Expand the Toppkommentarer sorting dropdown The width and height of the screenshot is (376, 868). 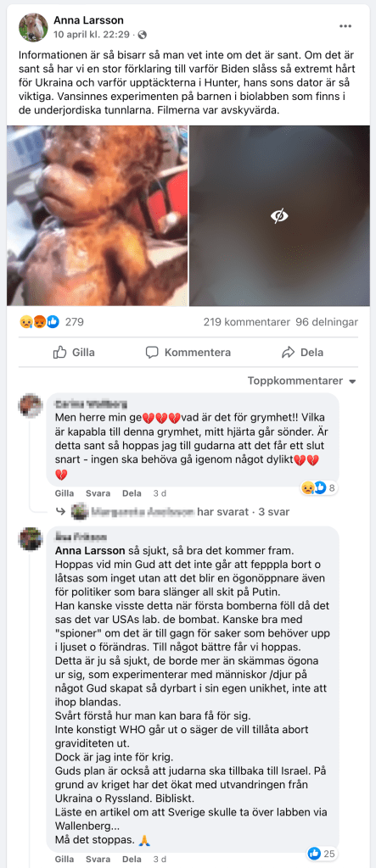click(301, 381)
